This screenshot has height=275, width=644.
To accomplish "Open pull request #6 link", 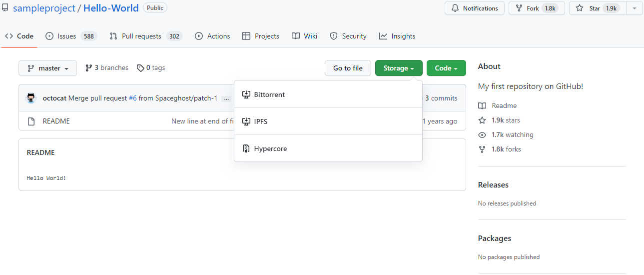I will [132, 98].
